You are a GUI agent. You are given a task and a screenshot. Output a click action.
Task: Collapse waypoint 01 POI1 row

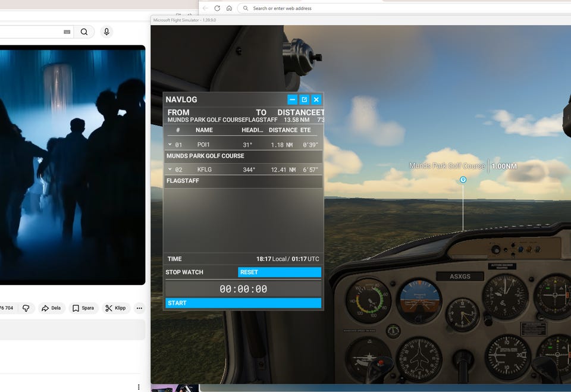(170, 145)
